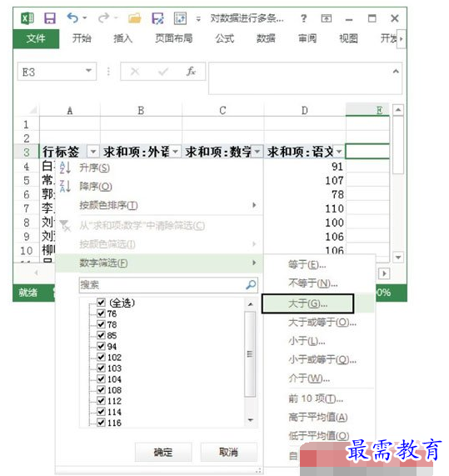
Task: Click the descending sort Z-A icon
Action: coord(65,186)
